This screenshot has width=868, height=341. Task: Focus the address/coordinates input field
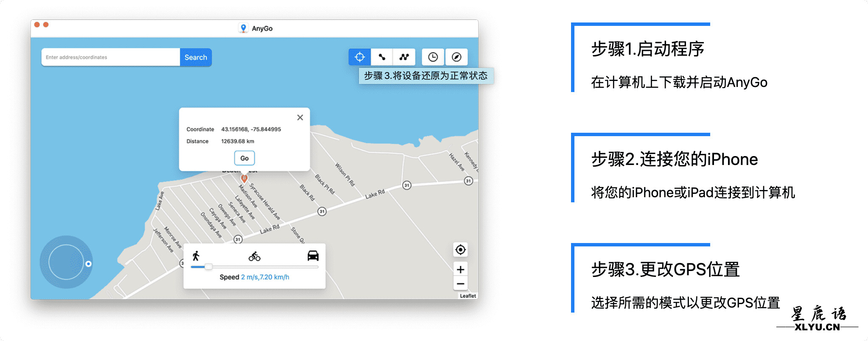(x=111, y=57)
